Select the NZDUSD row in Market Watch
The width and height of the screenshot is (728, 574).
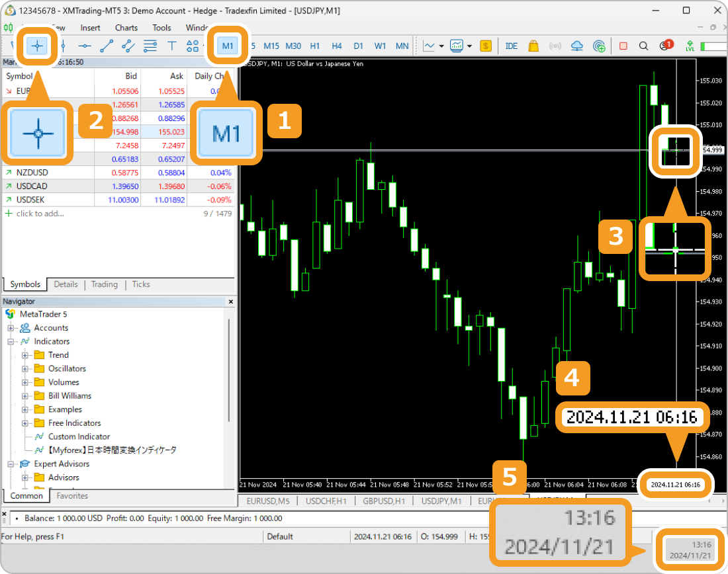pos(118,173)
